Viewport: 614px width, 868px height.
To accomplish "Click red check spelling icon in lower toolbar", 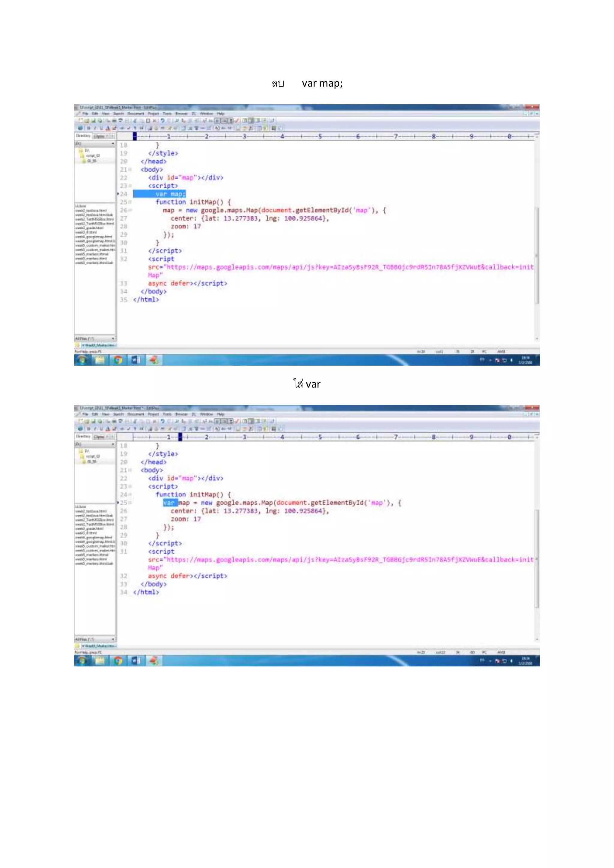I will (x=237, y=421).
